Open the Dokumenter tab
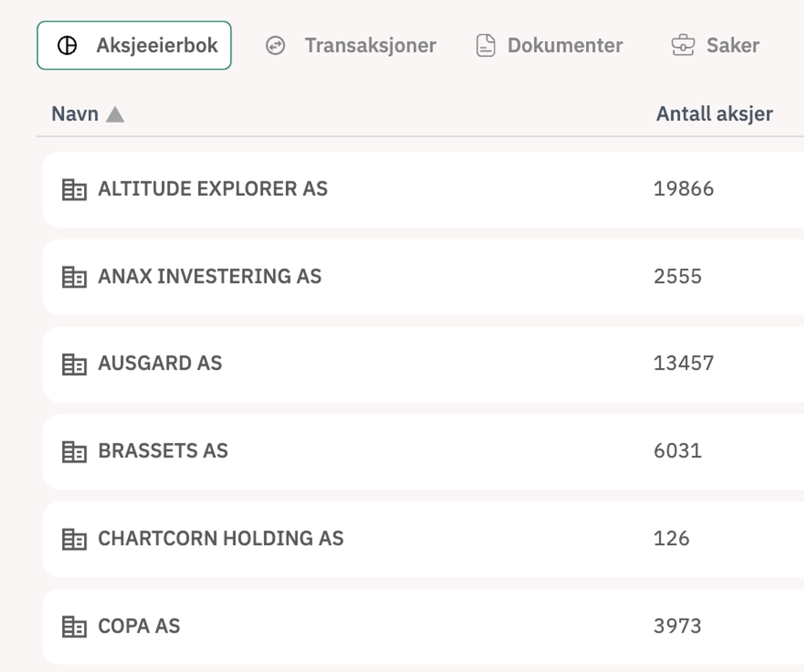Viewport: 804px width, 672px height. (x=564, y=45)
